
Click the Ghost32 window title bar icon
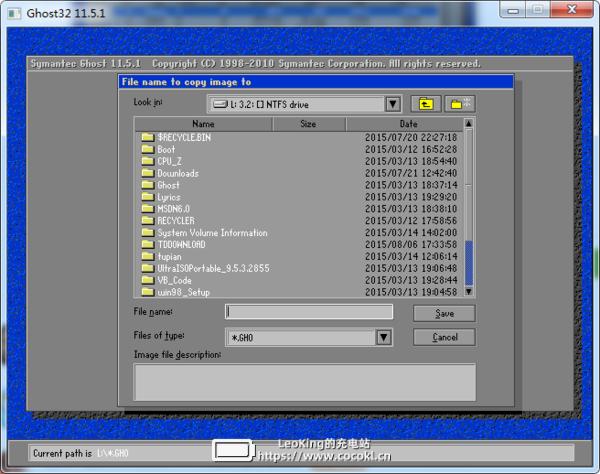tap(15, 13)
